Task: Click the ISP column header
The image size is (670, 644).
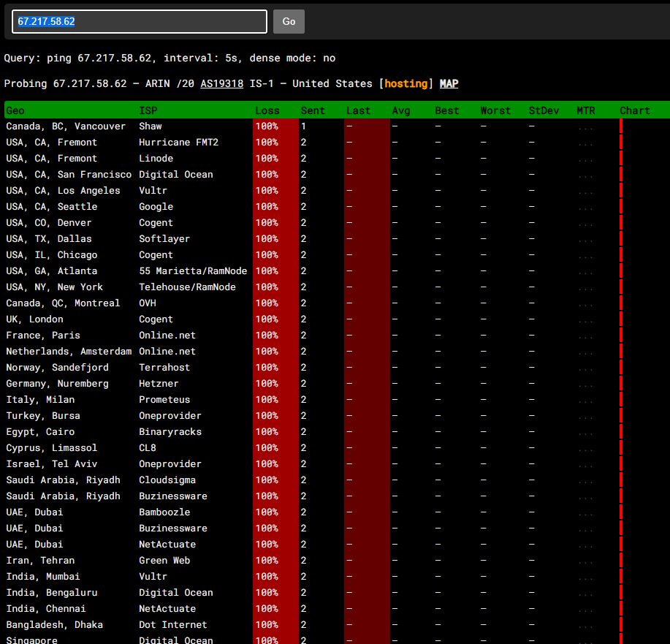Action: 148,110
